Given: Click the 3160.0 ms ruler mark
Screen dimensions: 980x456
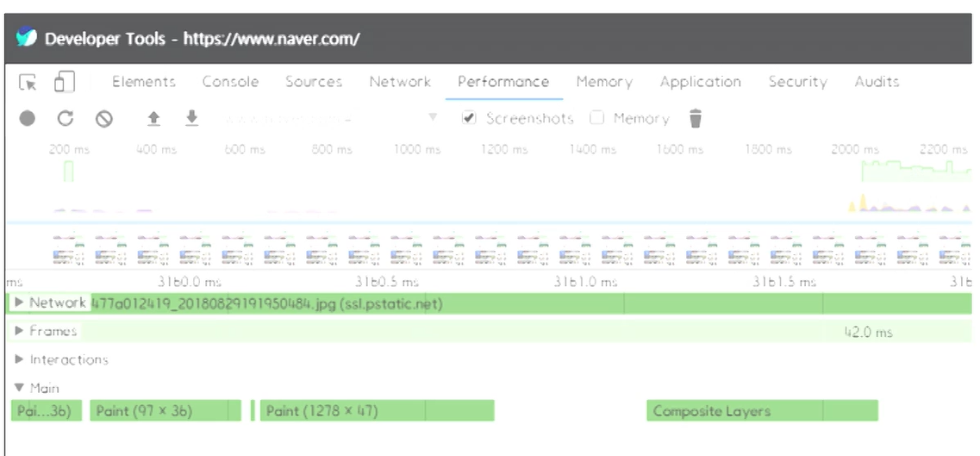Looking at the screenshot, I should [190, 282].
